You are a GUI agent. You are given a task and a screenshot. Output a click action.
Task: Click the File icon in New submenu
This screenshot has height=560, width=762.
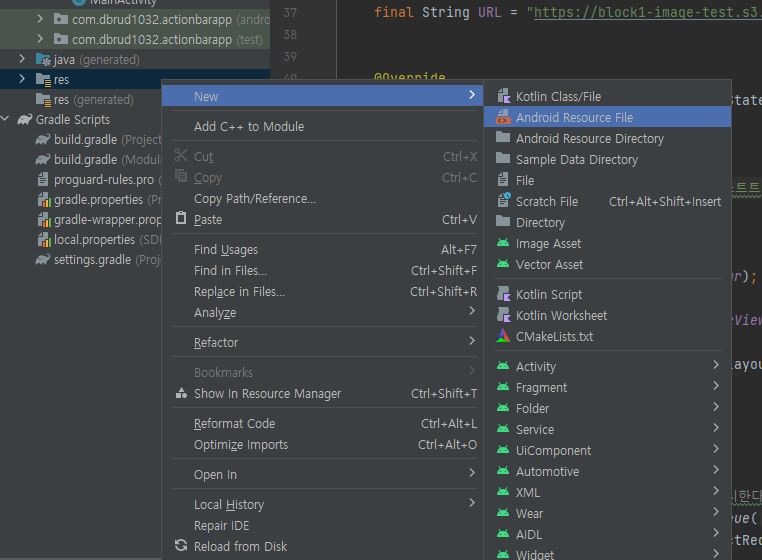pos(503,180)
